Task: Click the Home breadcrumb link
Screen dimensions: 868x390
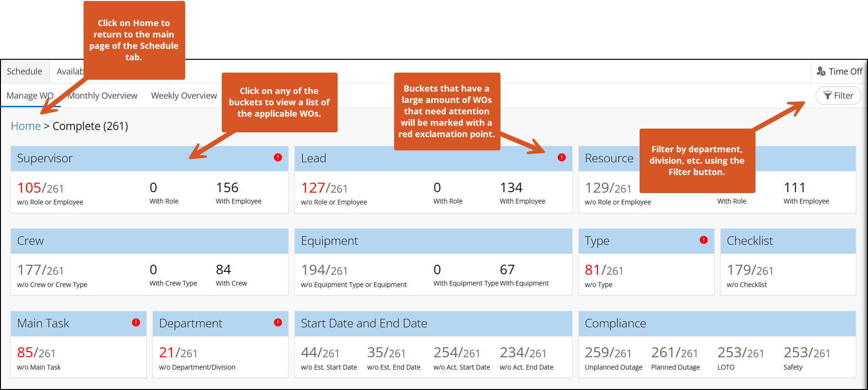Action: (x=26, y=126)
